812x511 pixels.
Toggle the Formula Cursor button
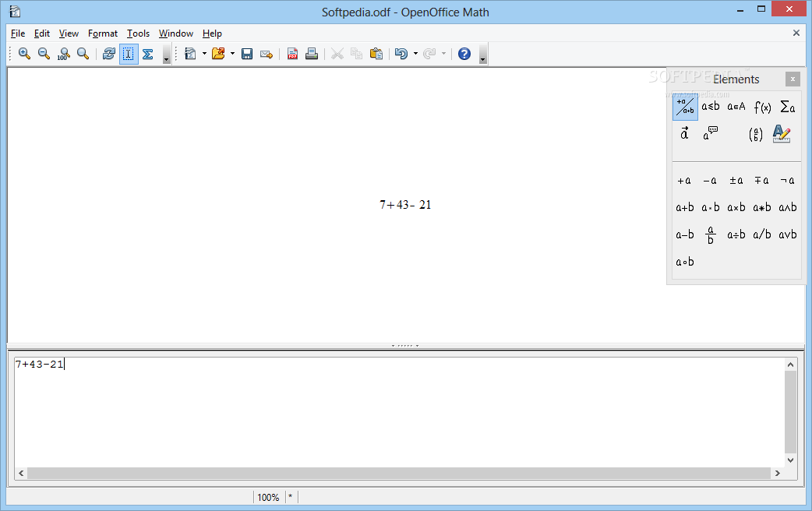[129, 54]
